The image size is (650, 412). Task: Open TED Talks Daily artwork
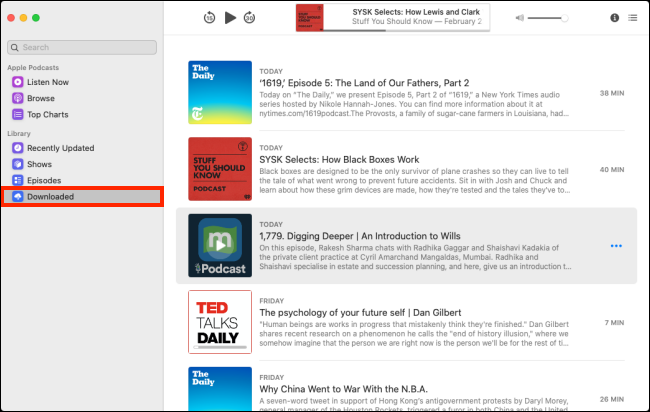pyautogui.click(x=220, y=322)
